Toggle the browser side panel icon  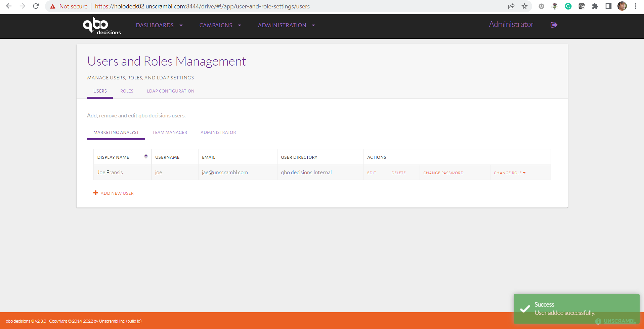[608, 6]
